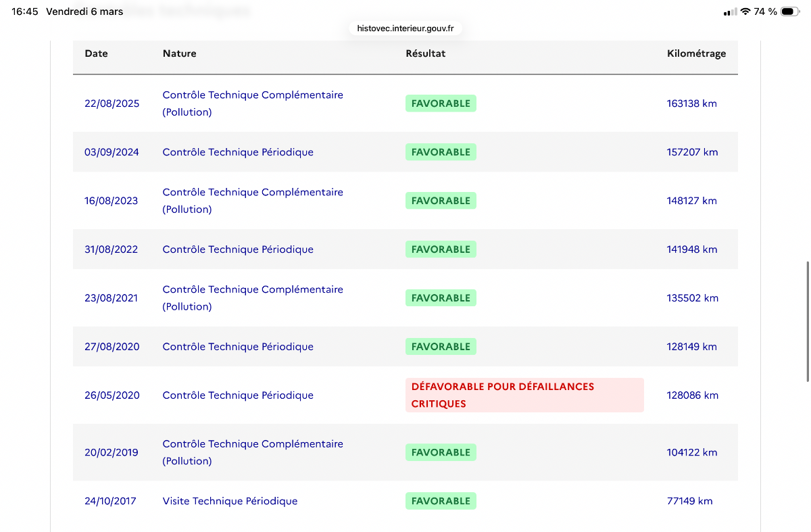The width and height of the screenshot is (811, 532).
Task: Open Contrôle Technique Périodique of 31/08/2022
Action: tap(238, 249)
